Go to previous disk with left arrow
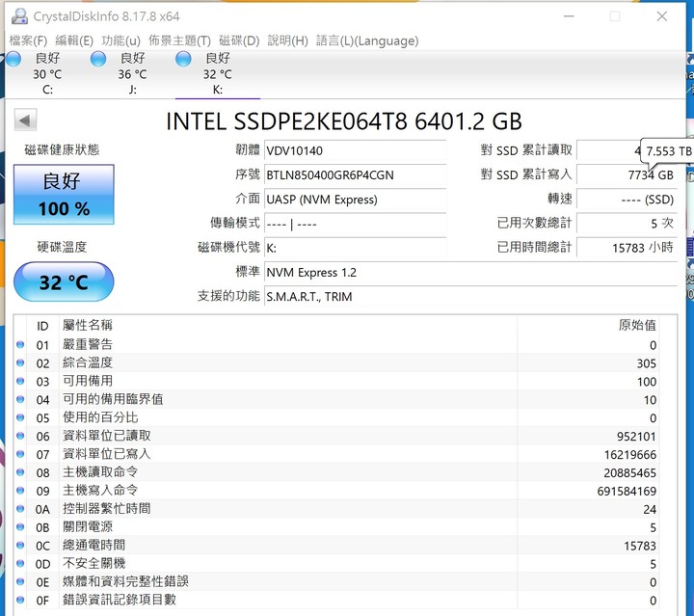This screenshot has height=616, width=694. click(25, 120)
